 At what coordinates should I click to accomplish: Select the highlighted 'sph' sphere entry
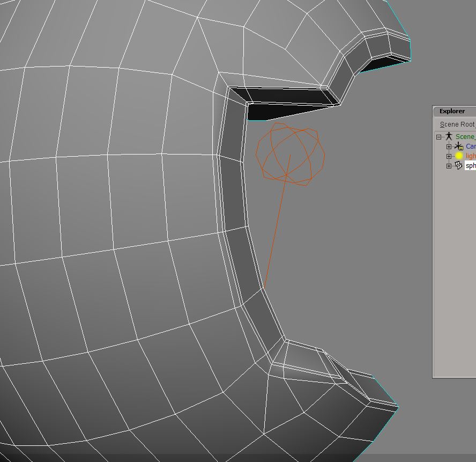click(471, 166)
